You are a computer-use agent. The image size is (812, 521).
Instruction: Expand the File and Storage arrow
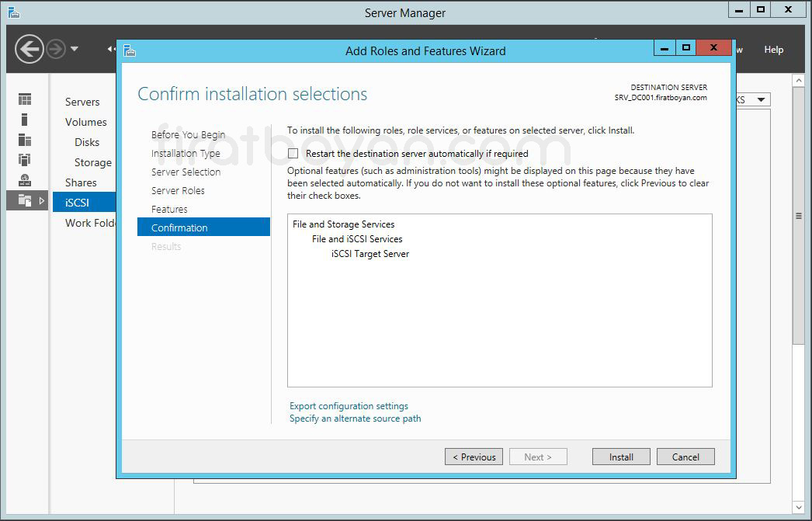point(42,200)
